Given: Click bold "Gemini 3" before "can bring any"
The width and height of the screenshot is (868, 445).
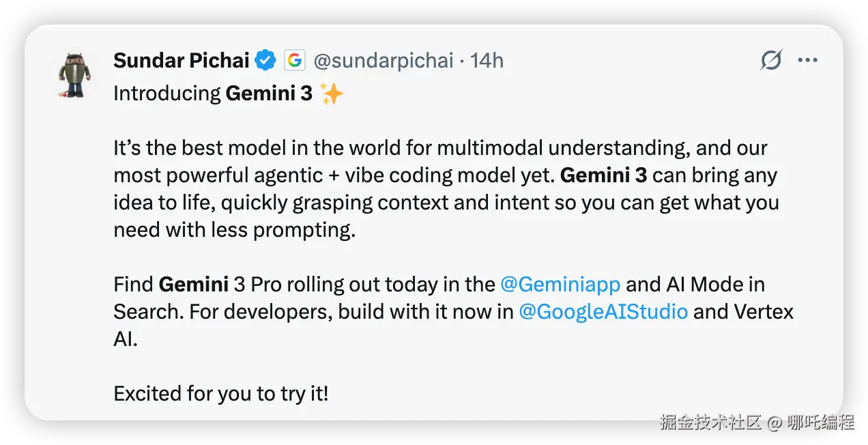Looking at the screenshot, I should pyautogui.click(x=603, y=175).
